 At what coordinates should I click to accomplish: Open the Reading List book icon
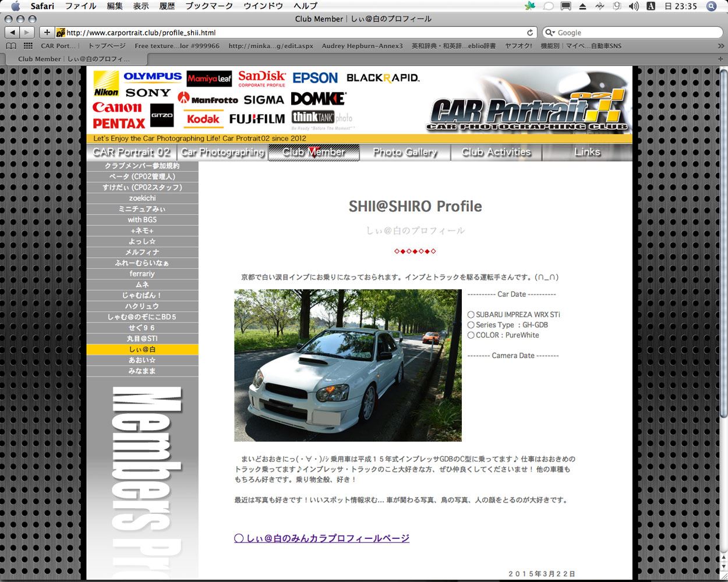(x=11, y=46)
